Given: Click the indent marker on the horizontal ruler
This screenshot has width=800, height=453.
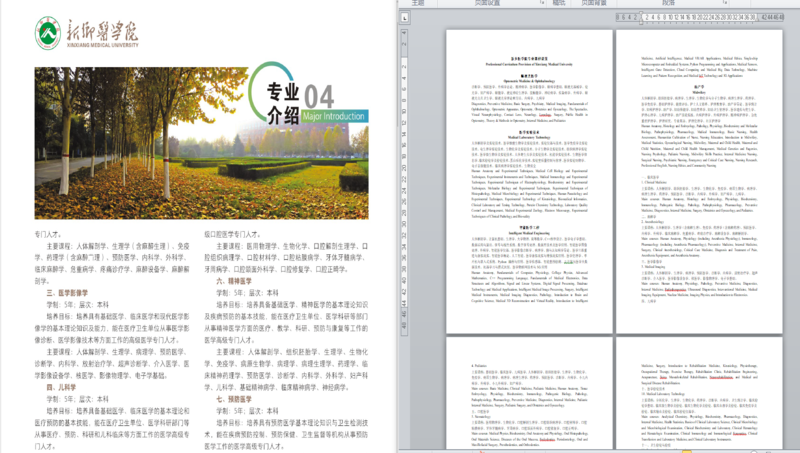Looking at the screenshot, I should (x=641, y=17).
